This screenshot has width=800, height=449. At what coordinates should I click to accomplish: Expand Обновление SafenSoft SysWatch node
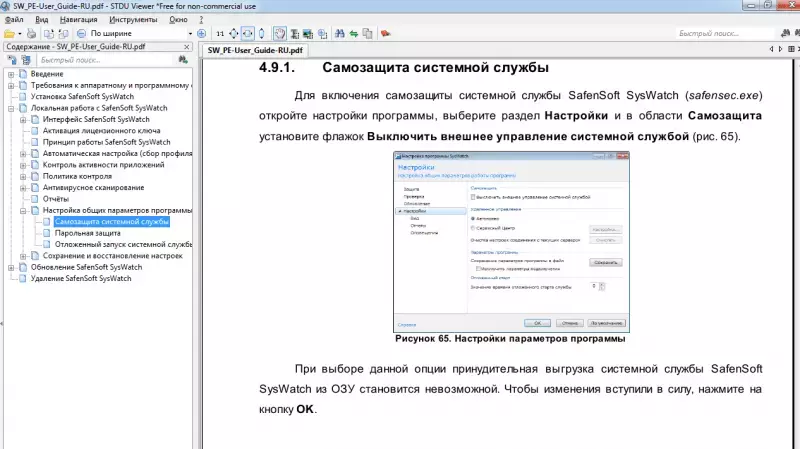[x=11, y=267]
